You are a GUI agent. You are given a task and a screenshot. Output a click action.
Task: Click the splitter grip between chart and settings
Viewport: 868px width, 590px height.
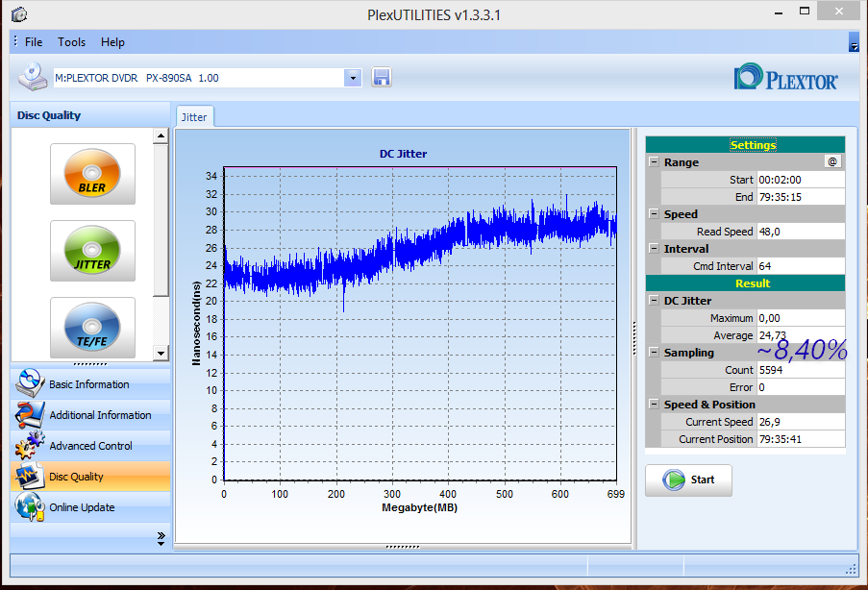click(634, 337)
